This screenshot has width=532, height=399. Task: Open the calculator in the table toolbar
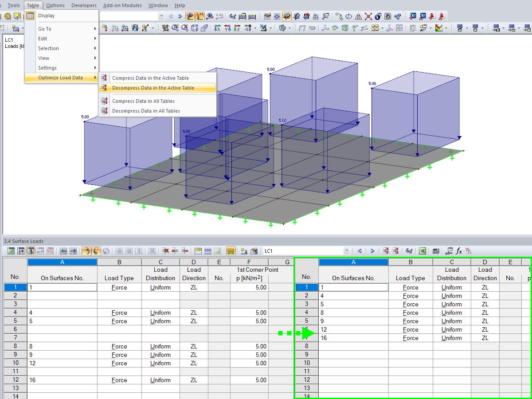[x=436, y=250]
